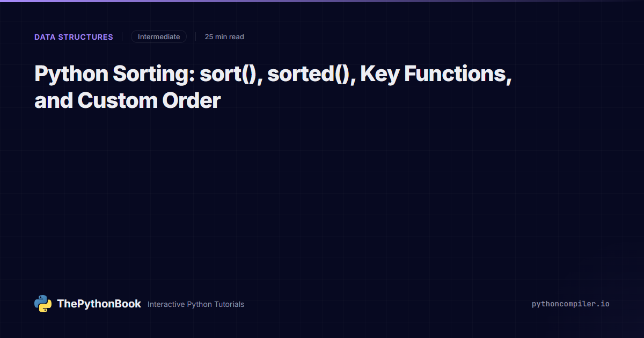Click divider between DATA STRUCTURES and Intermediate
The width and height of the screenshot is (644, 338).
point(122,37)
